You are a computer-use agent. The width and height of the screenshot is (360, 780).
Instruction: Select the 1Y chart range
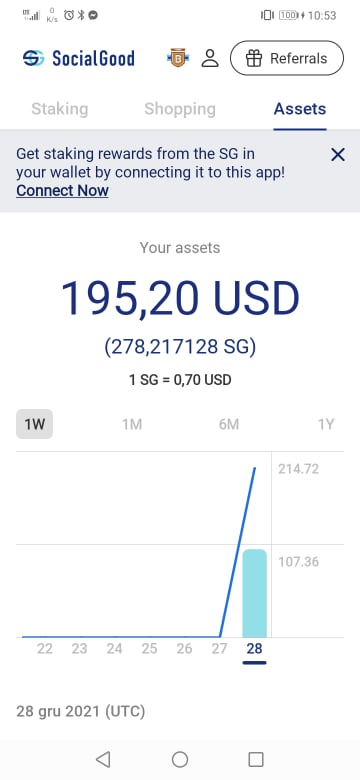pos(326,424)
